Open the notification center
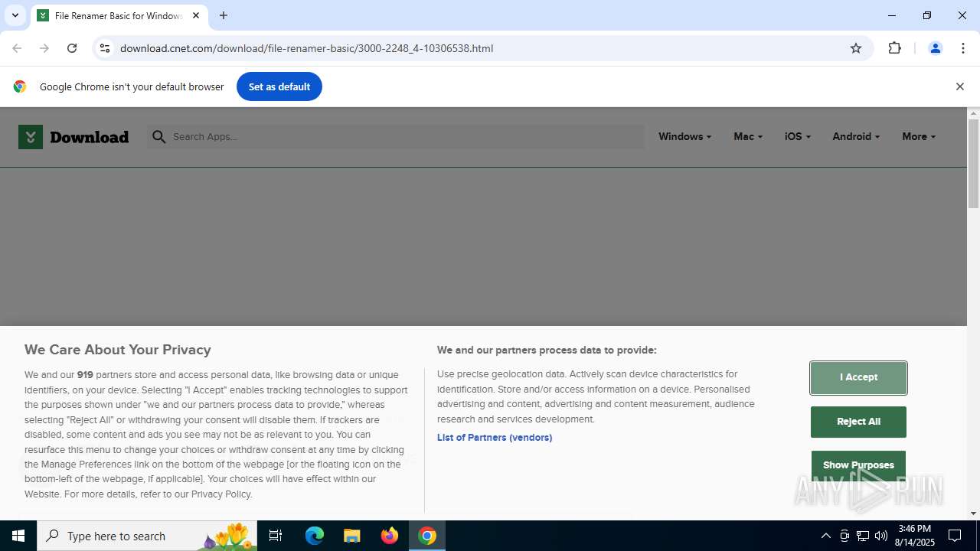980x551 pixels. 955,536
